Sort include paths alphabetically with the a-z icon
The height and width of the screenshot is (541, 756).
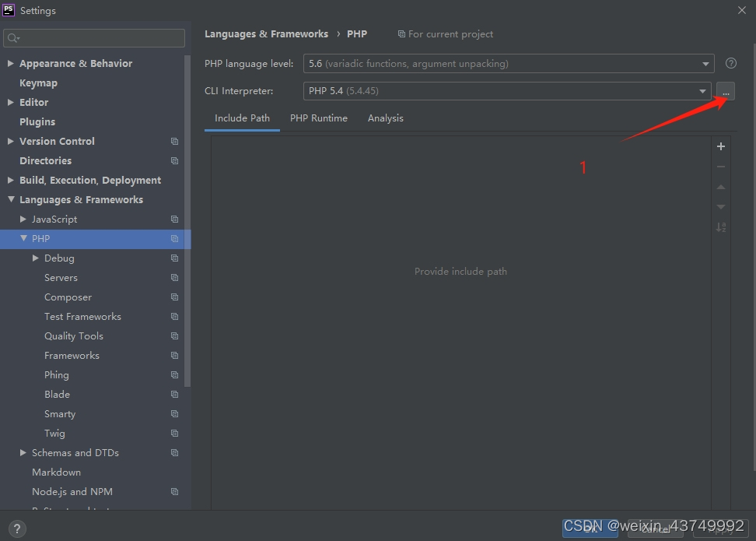(x=721, y=227)
